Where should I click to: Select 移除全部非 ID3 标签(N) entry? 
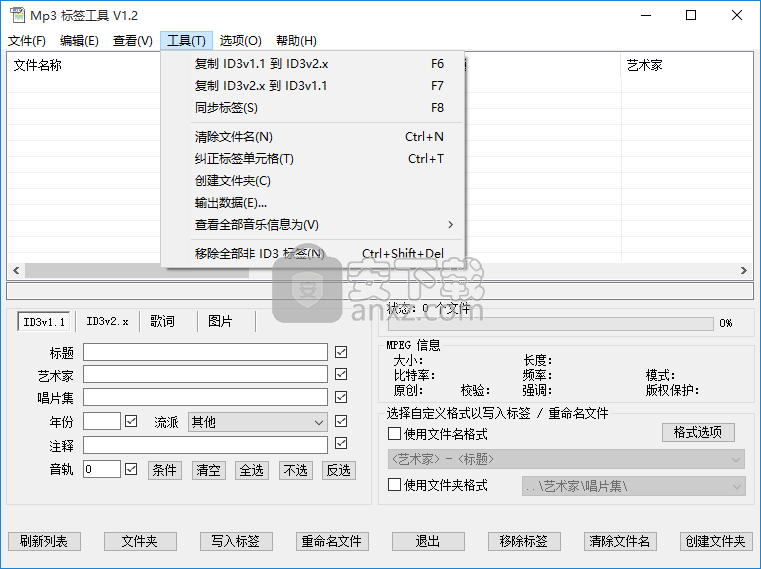(313, 253)
